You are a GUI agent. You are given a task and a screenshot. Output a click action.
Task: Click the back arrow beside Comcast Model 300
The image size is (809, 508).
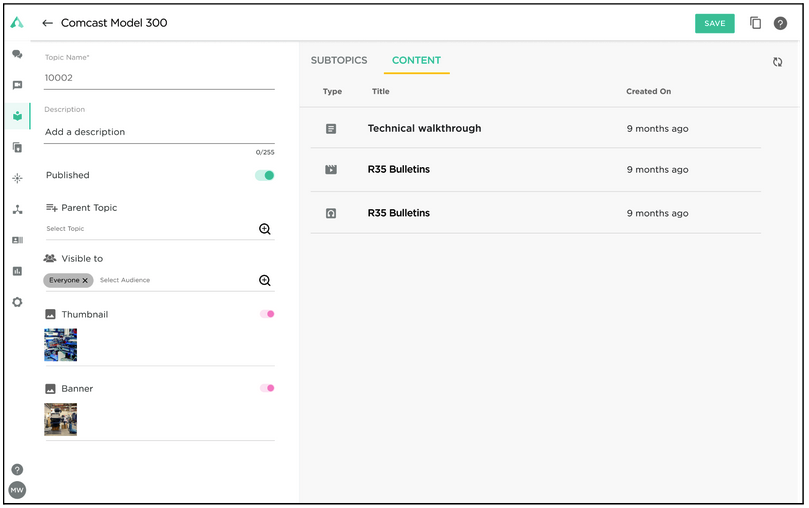point(47,23)
